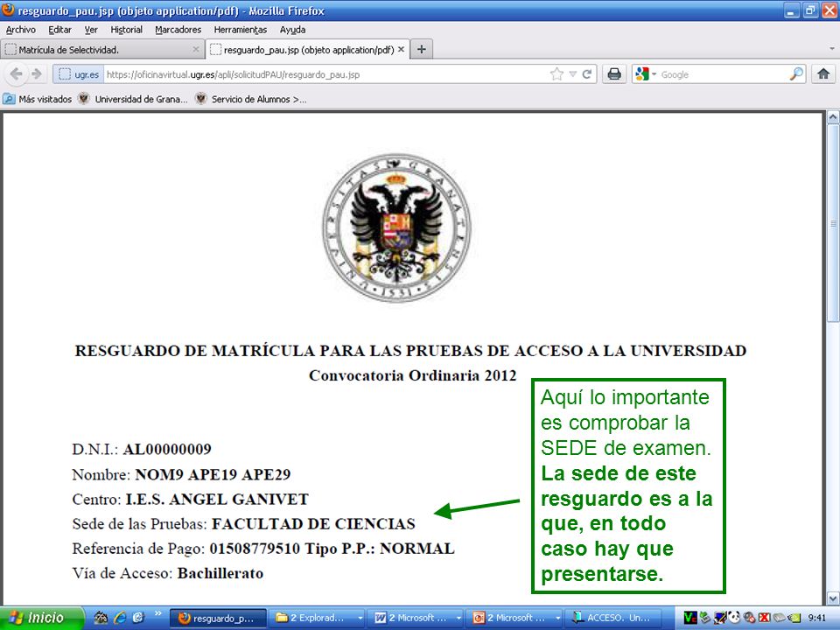Screen dimensions: 840x630
Task: Open URL history dropdown arrow
Action: pos(572,73)
